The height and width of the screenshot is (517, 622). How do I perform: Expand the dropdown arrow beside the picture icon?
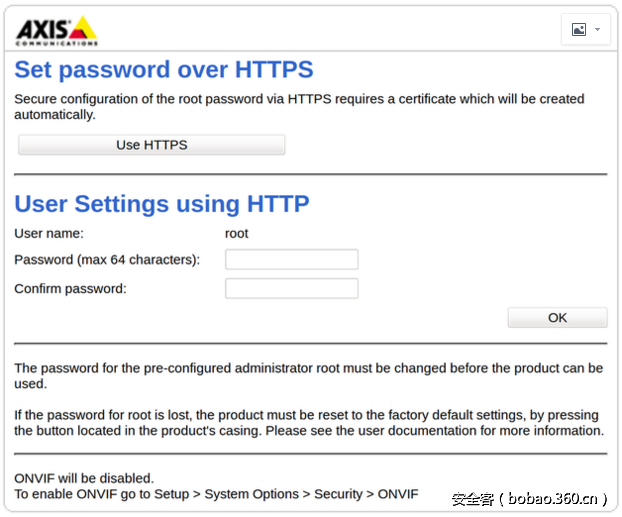pyautogui.click(x=598, y=30)
